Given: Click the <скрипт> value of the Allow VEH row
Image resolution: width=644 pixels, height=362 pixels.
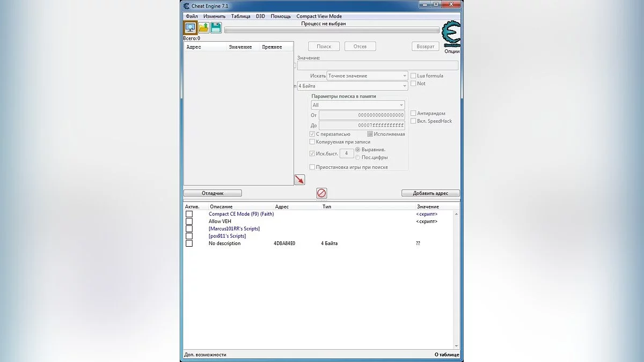Looking at the screenshot, I should (427, 221).
